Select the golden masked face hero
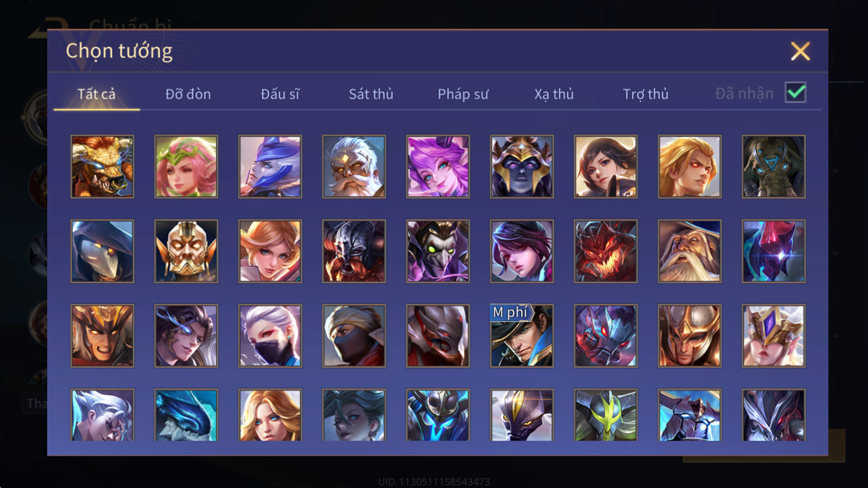 pyautogui.click(x=186, y=251)
